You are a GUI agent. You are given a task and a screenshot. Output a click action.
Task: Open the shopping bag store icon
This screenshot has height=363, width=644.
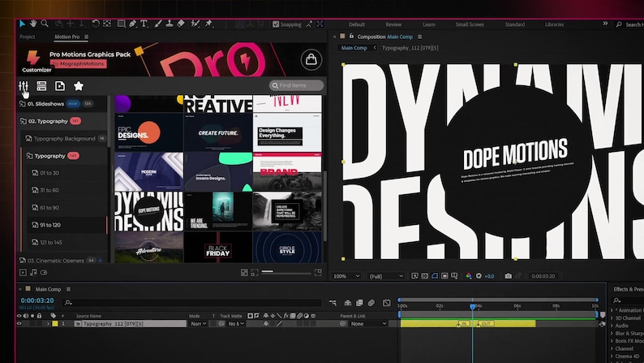tap(311, 59)
